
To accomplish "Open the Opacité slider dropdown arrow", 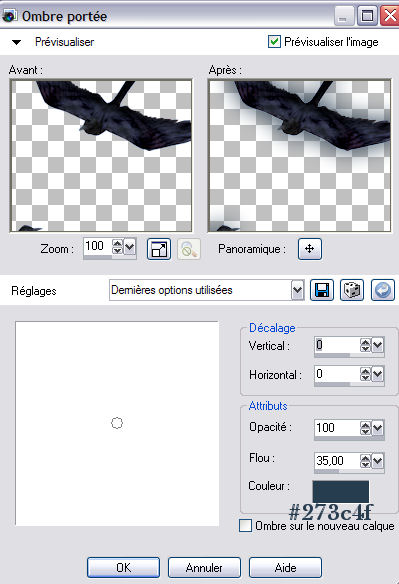I will pos(378,428).
